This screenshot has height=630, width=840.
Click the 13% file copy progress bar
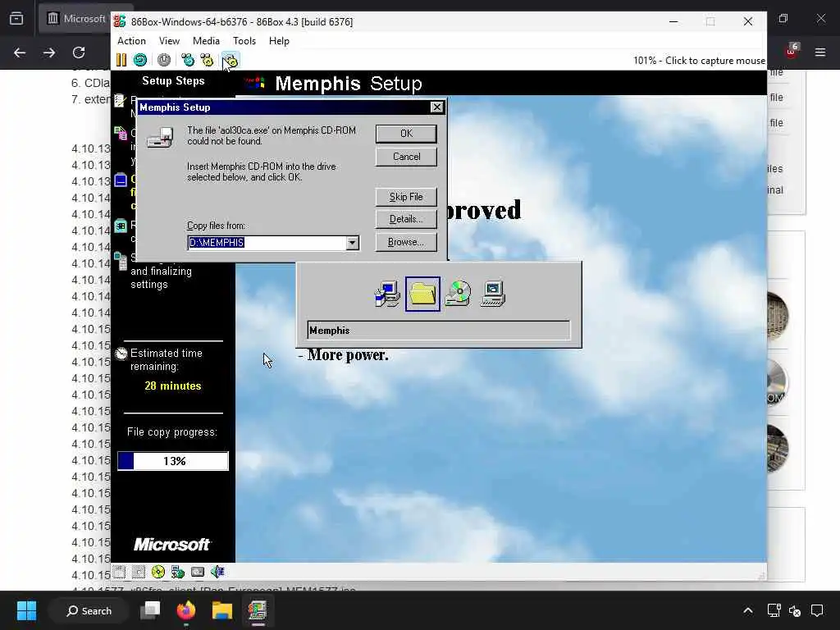tap(173, 461)
